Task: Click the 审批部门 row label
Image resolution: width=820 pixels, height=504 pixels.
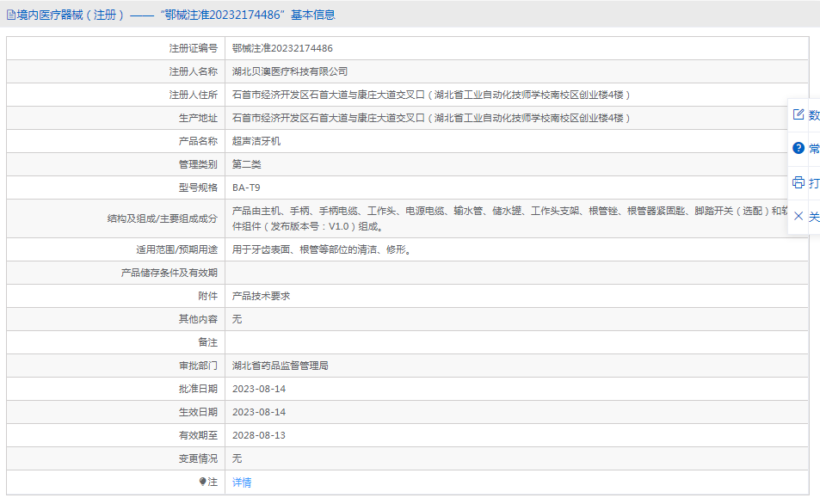Action: tap(198, 366)
